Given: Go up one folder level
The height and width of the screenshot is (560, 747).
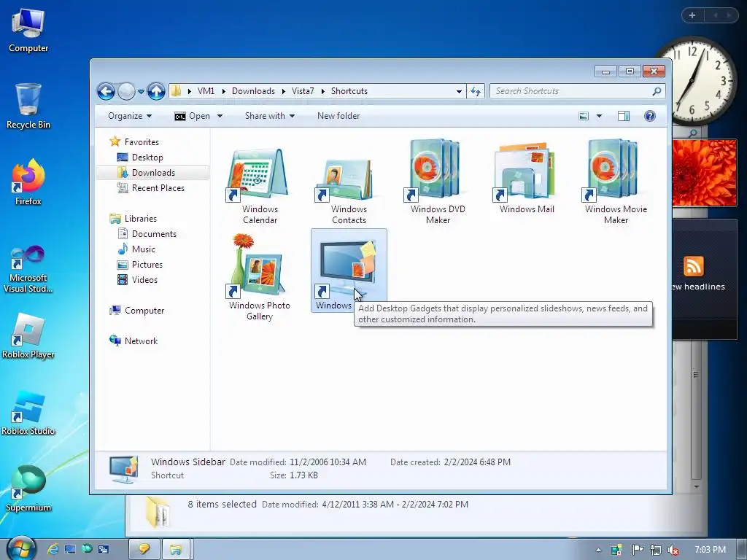Looking at the screenshot, I should coord(156,91).
